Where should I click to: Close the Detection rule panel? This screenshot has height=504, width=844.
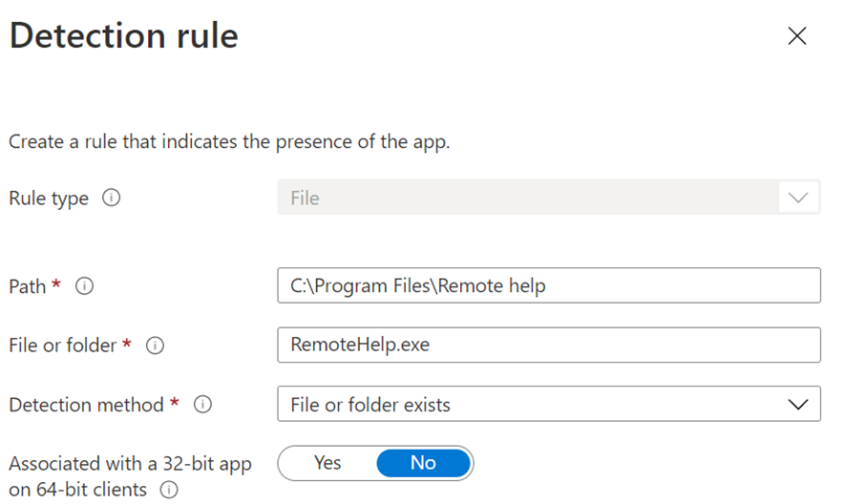pos(796,36)
